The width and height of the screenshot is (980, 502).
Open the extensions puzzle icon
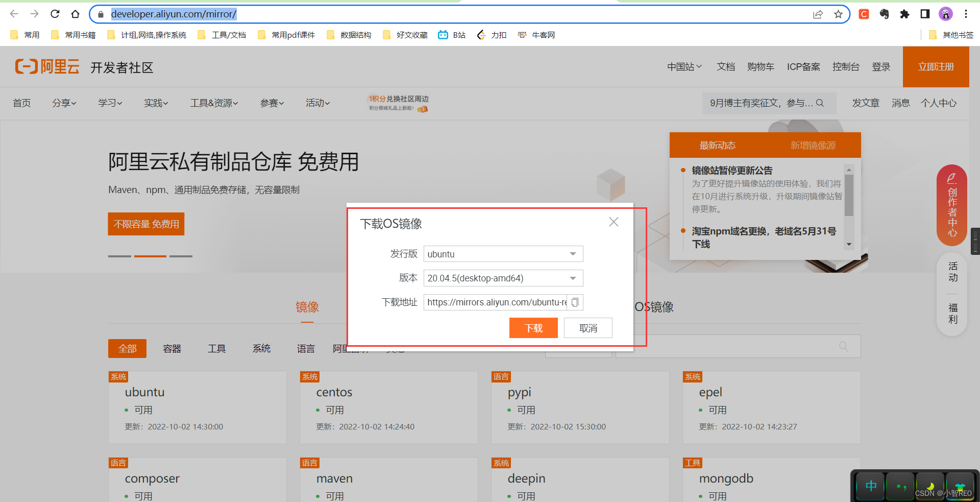(x=904, y=14)
